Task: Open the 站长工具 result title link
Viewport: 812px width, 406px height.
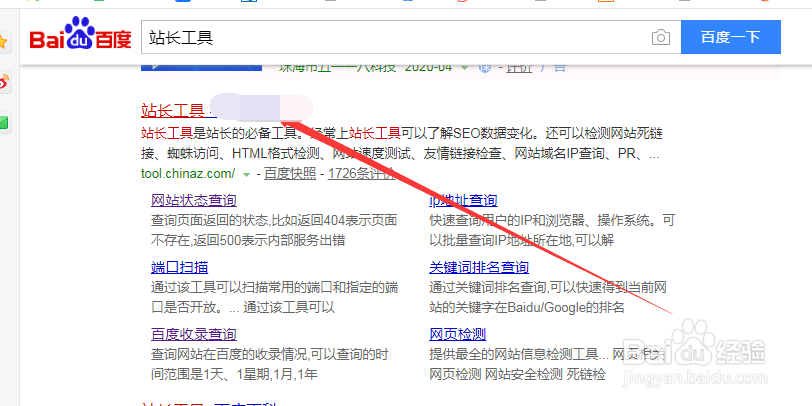Action: tap(173, 110)
